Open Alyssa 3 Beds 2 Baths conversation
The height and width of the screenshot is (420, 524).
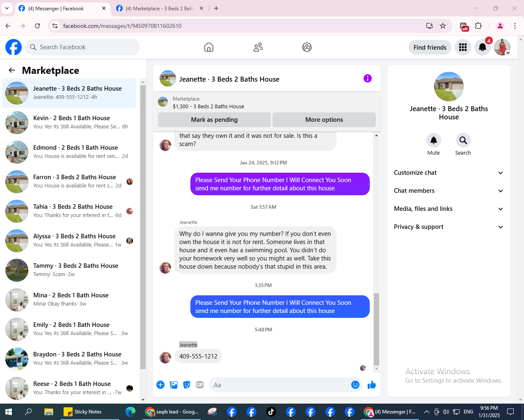pos(69,241)
